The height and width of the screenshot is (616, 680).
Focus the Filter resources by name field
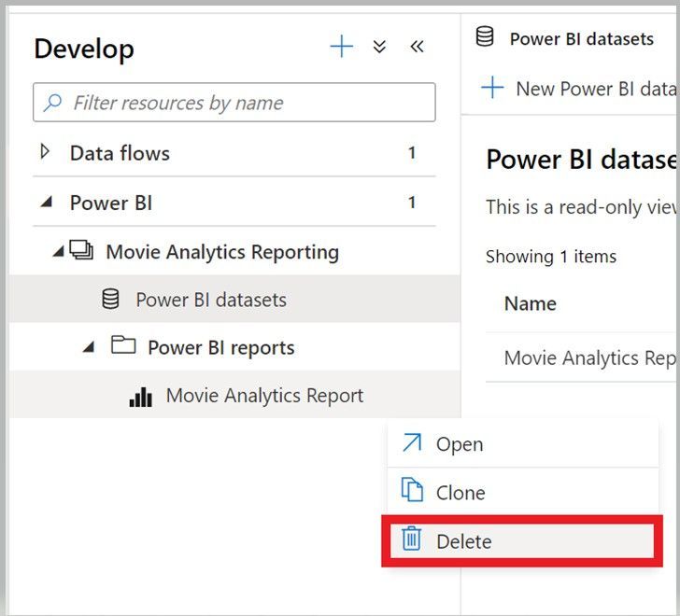tap(243, 103)
